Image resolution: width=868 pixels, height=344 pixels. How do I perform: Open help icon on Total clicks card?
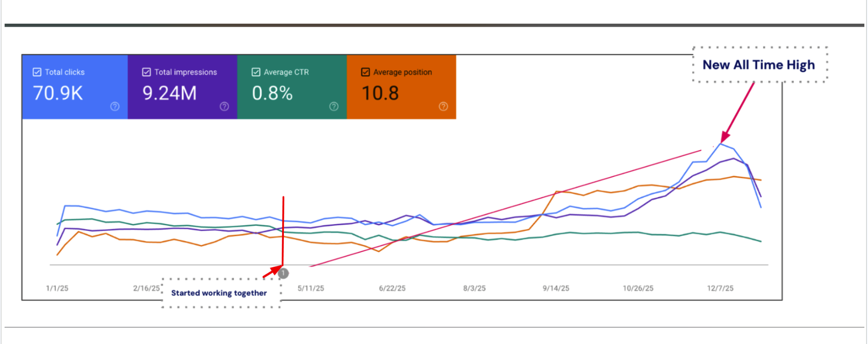point(115,106)
